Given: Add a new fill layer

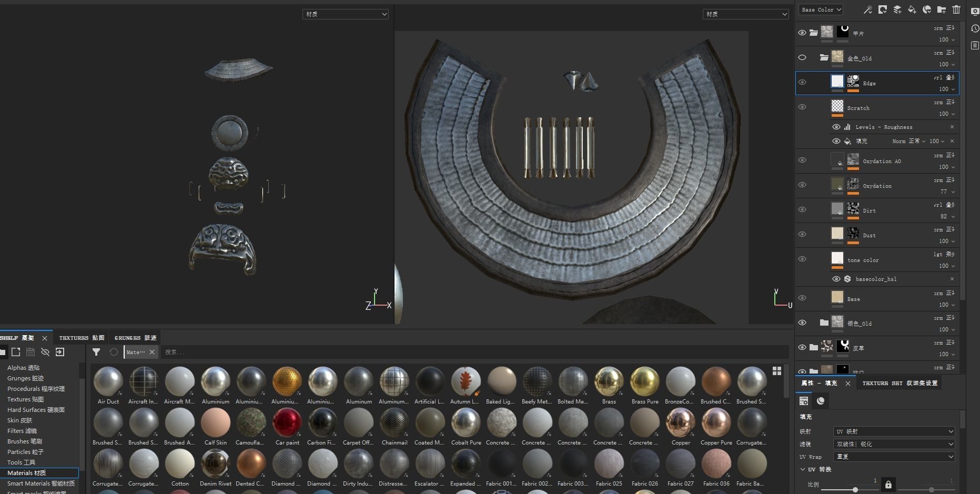Looking at the screenshot, I should point(912,9).
